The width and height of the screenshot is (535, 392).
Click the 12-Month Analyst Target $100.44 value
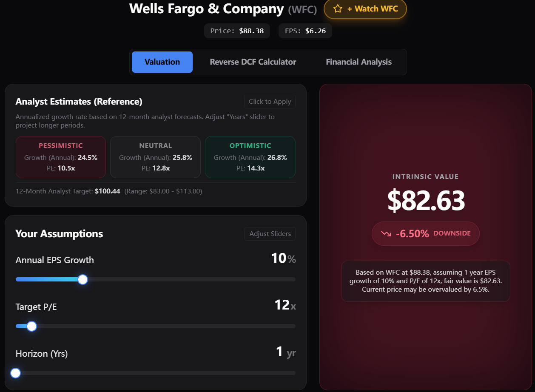click(108, 191)
